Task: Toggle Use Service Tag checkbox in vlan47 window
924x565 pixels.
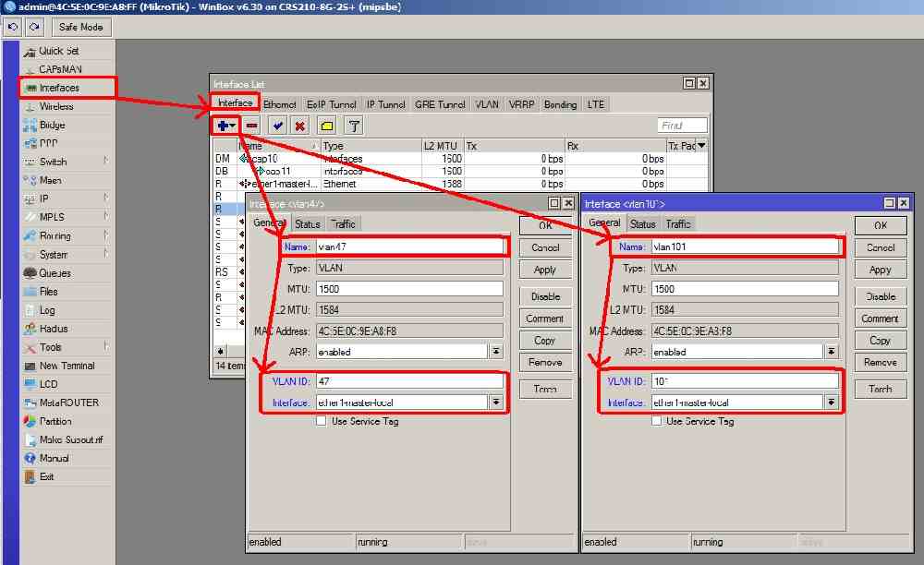Action: pos(322,421)
